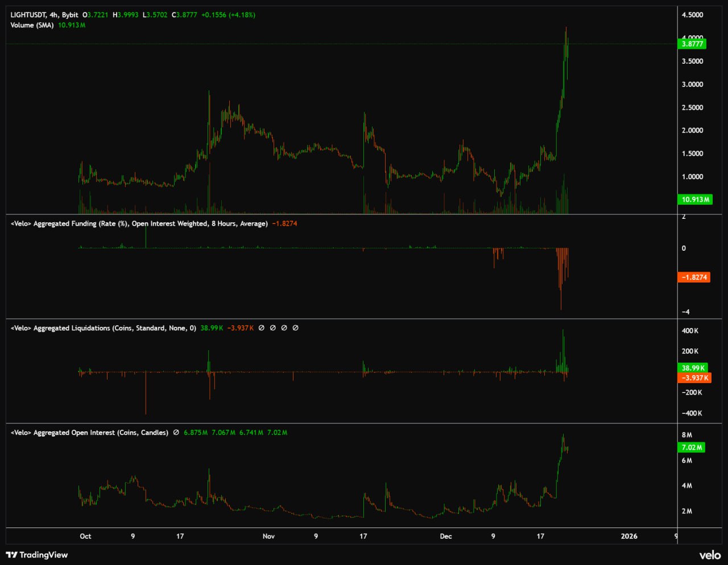Click the green 3.8777 price tag on the axis

click(692, 44)
